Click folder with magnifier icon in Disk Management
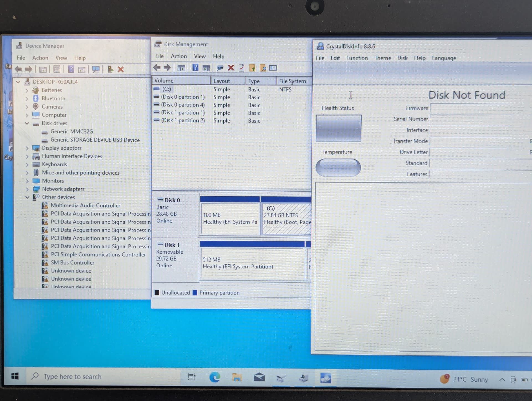The height and width of the screenshot is (401, 532). pyautogui.click(x=263, y=68)
